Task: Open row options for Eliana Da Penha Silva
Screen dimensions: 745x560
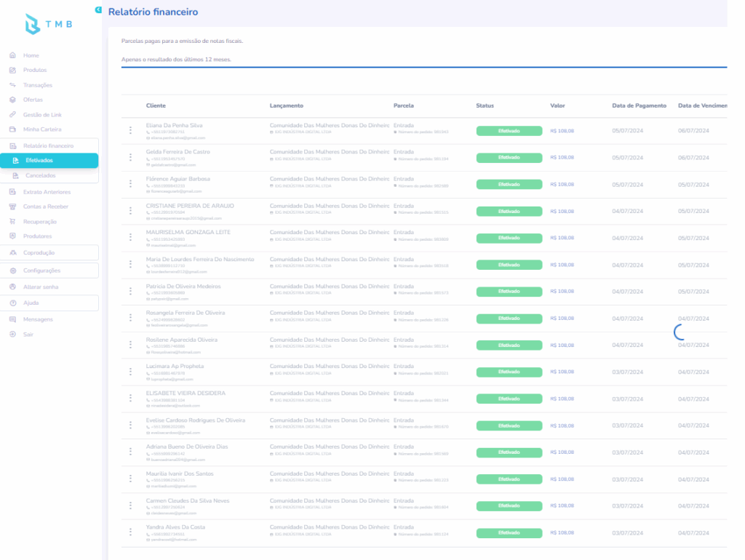Action: point(131,130)
